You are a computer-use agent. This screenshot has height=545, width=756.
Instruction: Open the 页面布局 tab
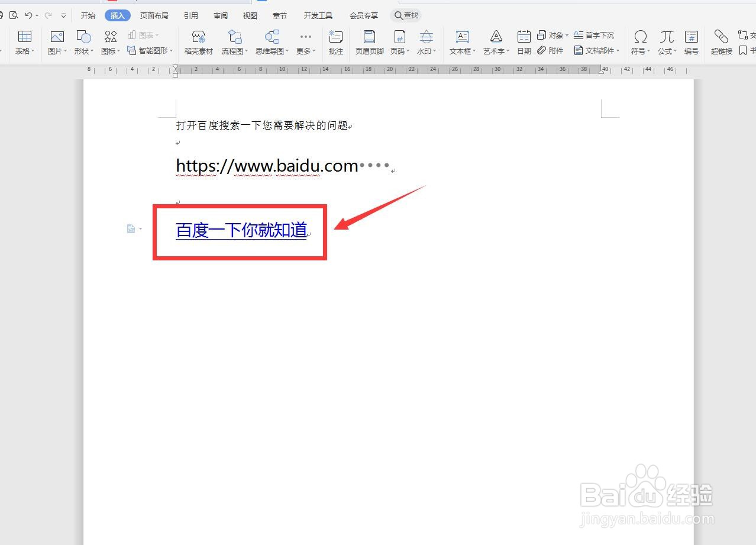coord(154,16)
